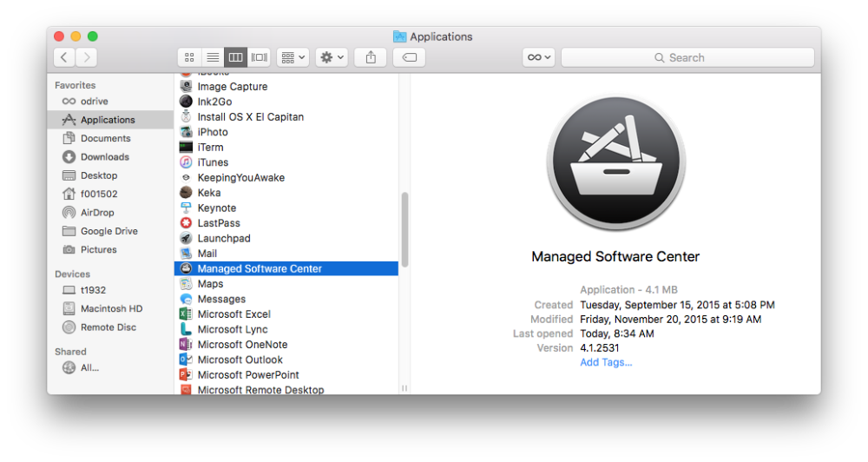The width and height of the screenshot is (868, 462).
Task: Click the Install OS X El Capitan icon
Action: 186,116
